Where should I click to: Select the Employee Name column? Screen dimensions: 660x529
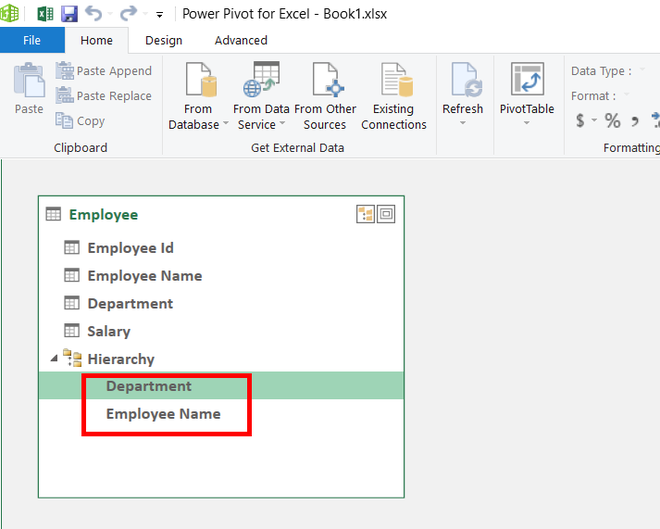[144, 276]
